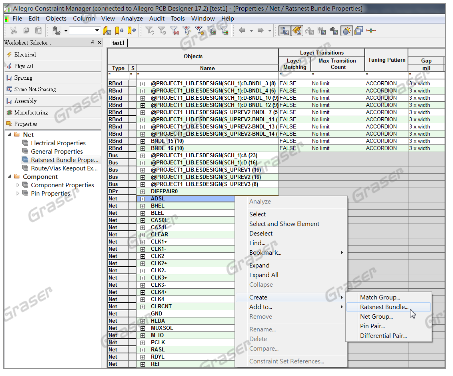Click the Back navigation arrow icon
Viewport: 453px width, 376px height.
tap(242, 31)
